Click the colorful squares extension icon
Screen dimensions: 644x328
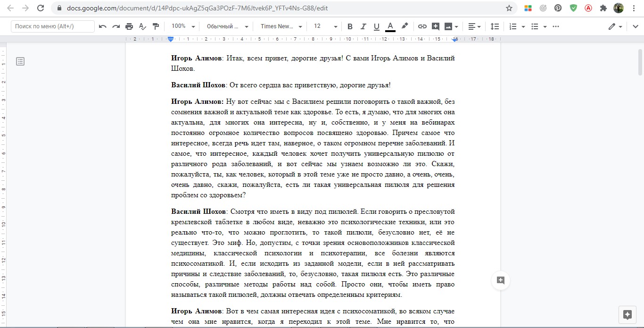(528, 8)
